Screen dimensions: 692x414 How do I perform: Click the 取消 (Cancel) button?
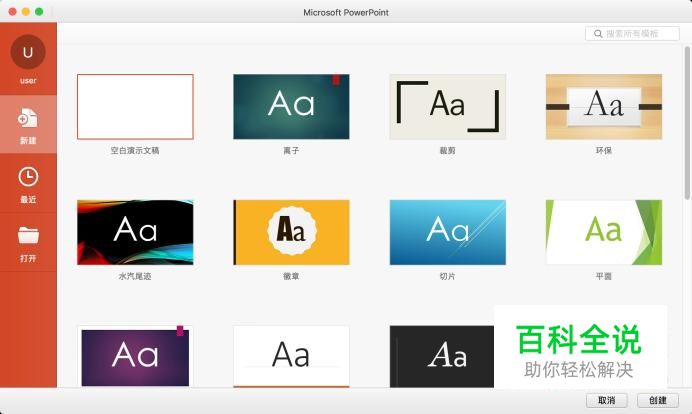[x=606, y=400]
